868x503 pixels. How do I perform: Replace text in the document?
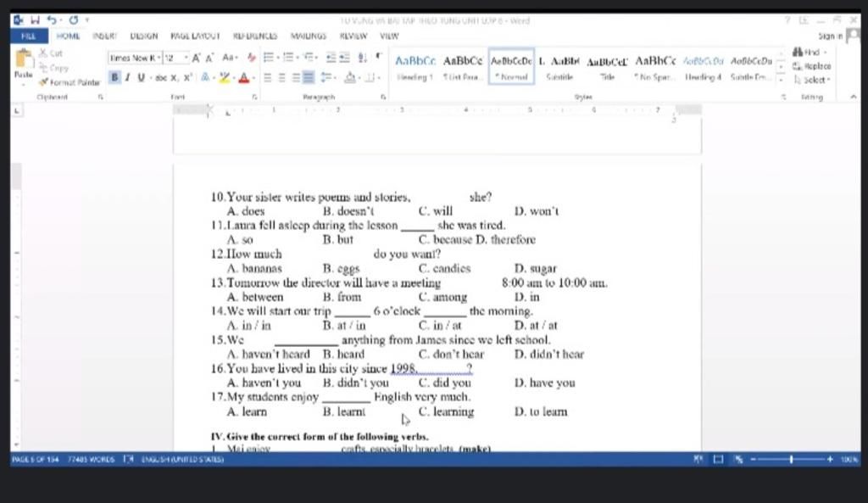(x=812, y=66)
